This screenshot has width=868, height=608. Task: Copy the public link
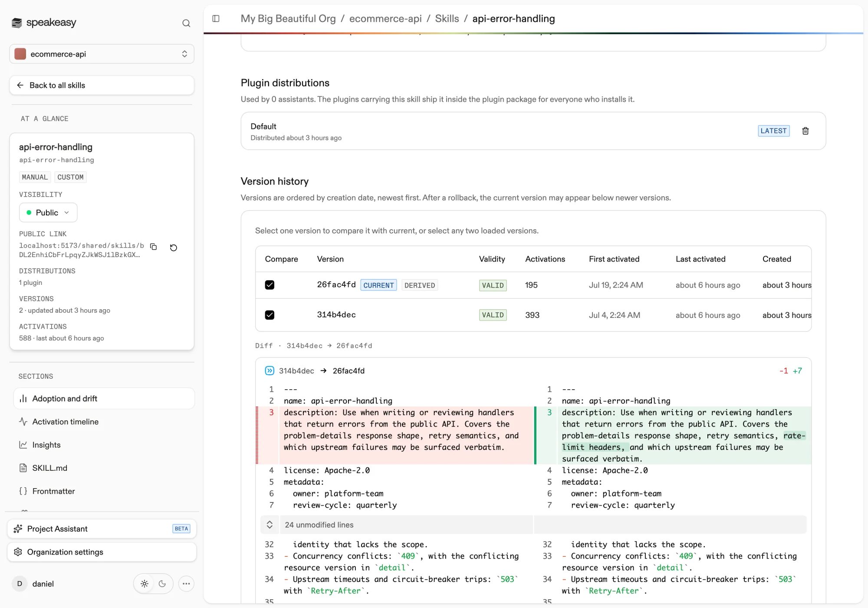tap(154, 247)
